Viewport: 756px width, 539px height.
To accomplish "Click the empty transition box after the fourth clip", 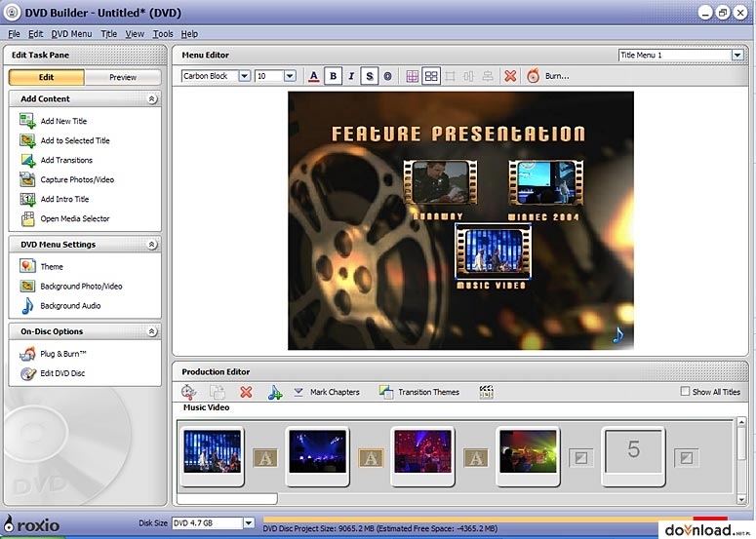I will tap(581, 458).
